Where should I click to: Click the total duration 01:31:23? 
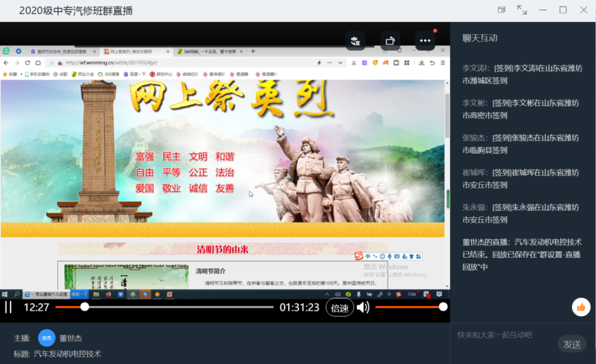coord(300,307)
